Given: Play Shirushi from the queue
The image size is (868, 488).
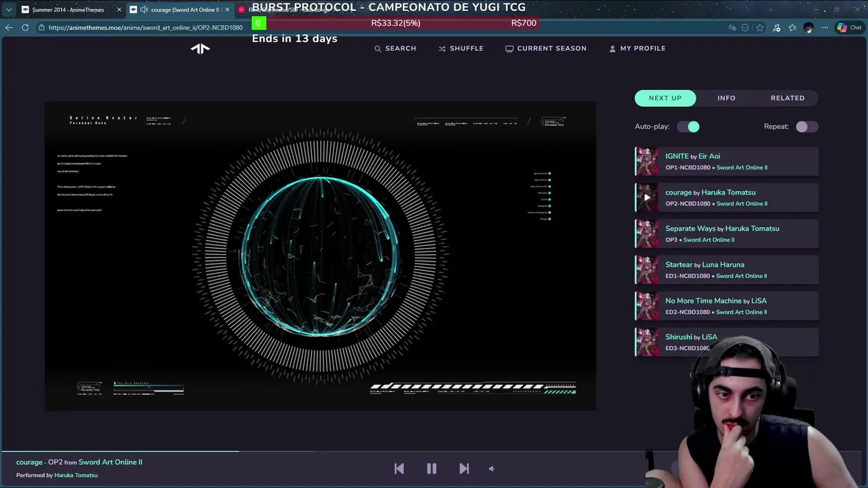Looking at the screenshot, I should pyautogui.click(x=727, y=342).
